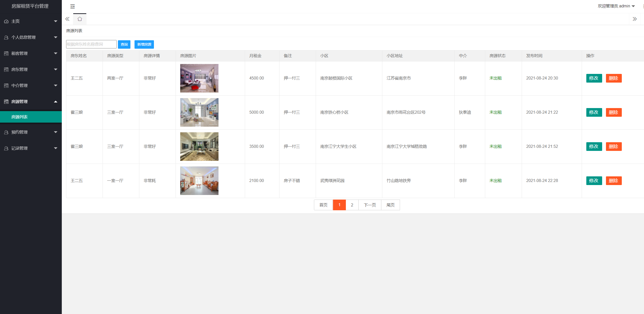Click the sidebar collapse hamburger icon
The image size is (644, 314).
72,6
